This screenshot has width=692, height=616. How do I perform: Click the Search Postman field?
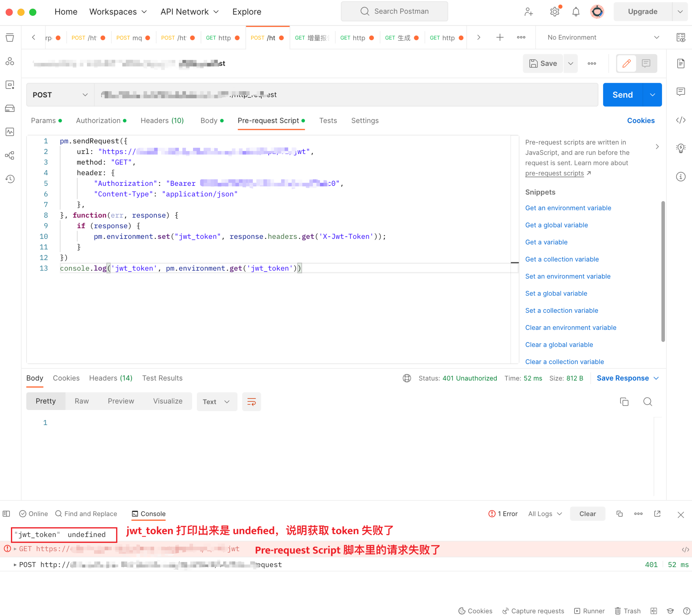(x=394, y=11)
